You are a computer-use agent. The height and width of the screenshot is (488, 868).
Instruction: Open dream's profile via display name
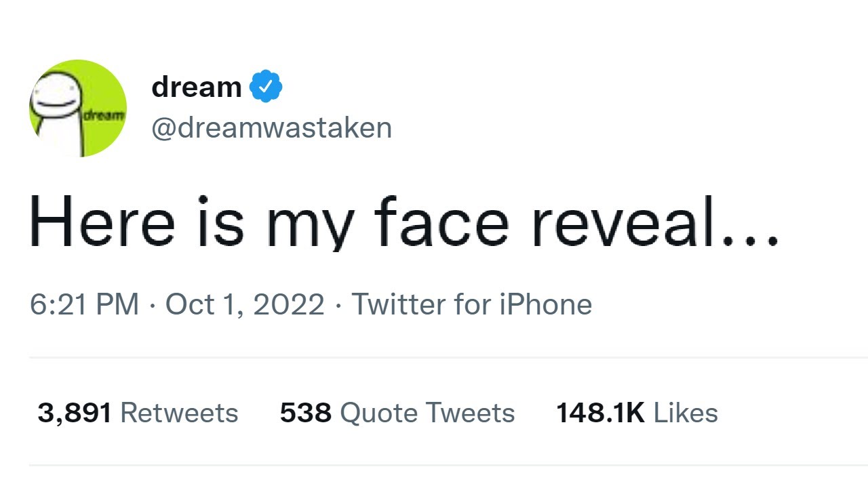[x=195, y=85]
